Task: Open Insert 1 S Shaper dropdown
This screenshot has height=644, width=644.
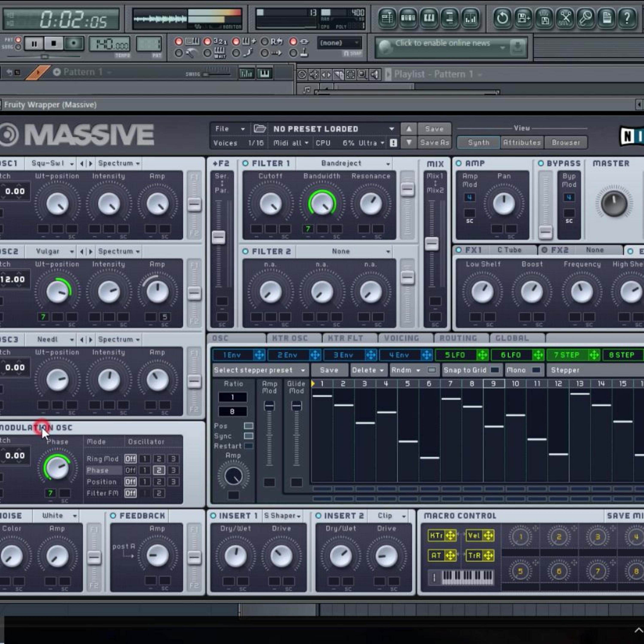Action: pyautogui.click(x=282, y=516)
